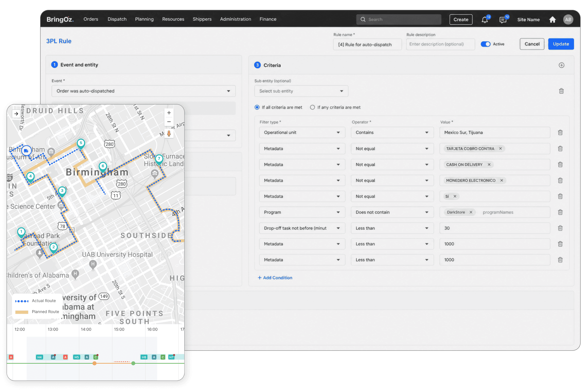Select 'If all criteria are met'

257,107
